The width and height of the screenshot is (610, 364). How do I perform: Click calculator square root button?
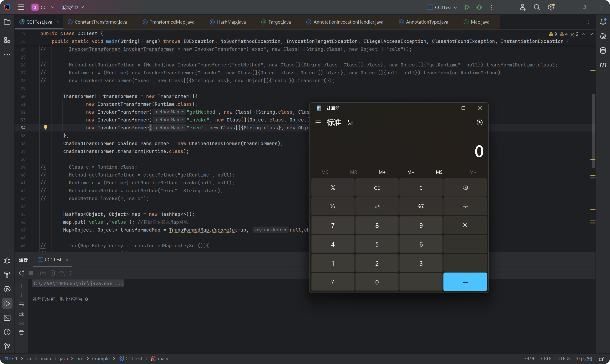[421, 206]
